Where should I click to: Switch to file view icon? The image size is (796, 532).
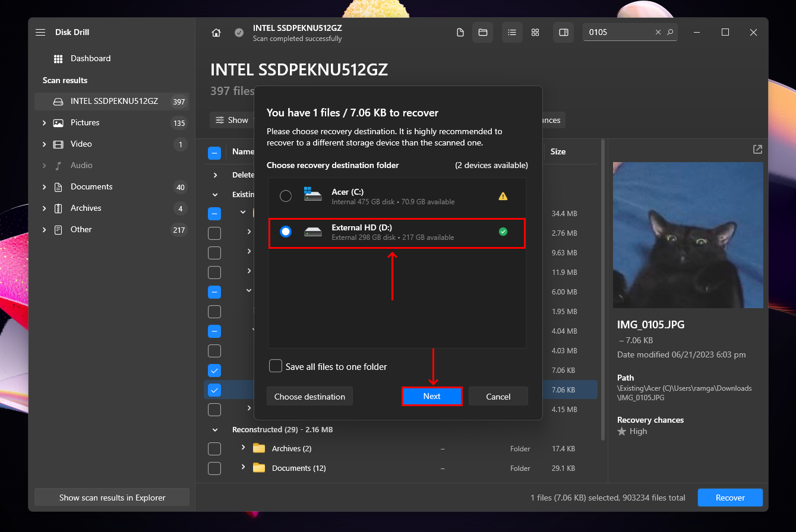coord(460,33)
